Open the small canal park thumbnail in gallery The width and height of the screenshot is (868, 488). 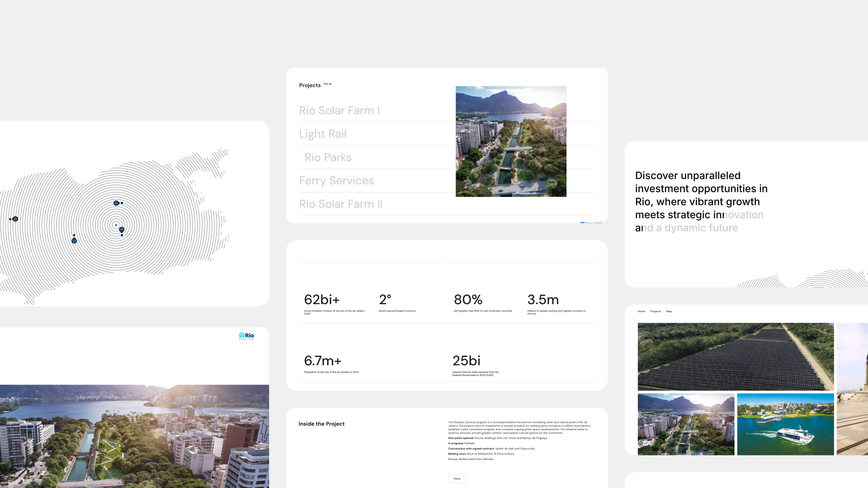coord(686,424)
